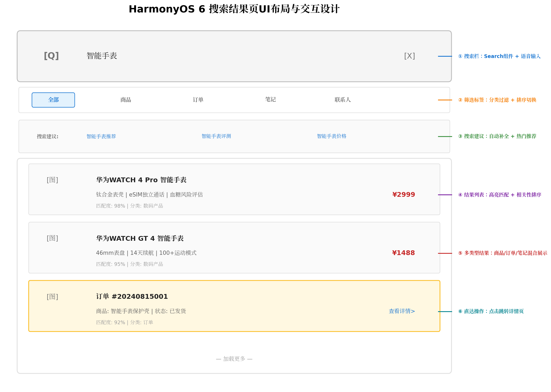Click the 匹配度: 98% match line

129,206
